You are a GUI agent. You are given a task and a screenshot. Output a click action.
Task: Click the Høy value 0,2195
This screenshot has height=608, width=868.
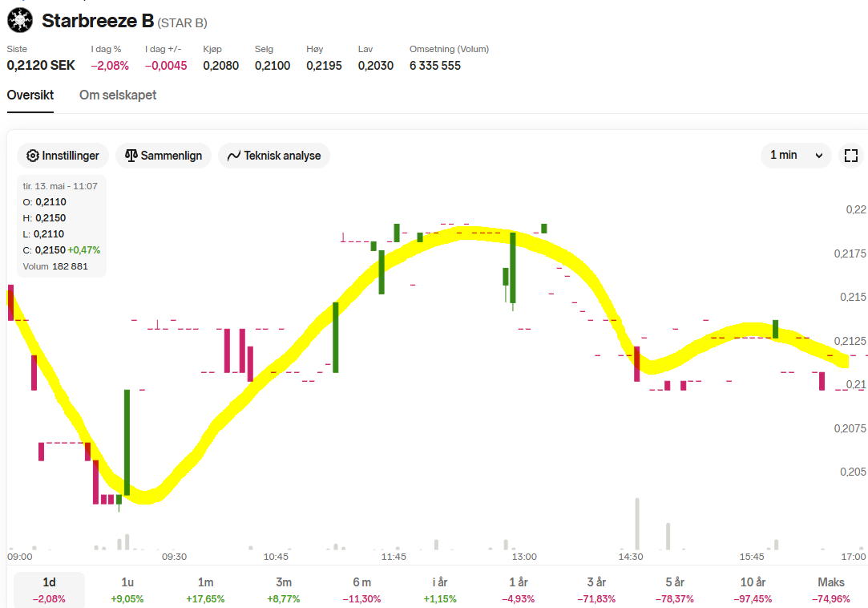[x=324, y=66]
